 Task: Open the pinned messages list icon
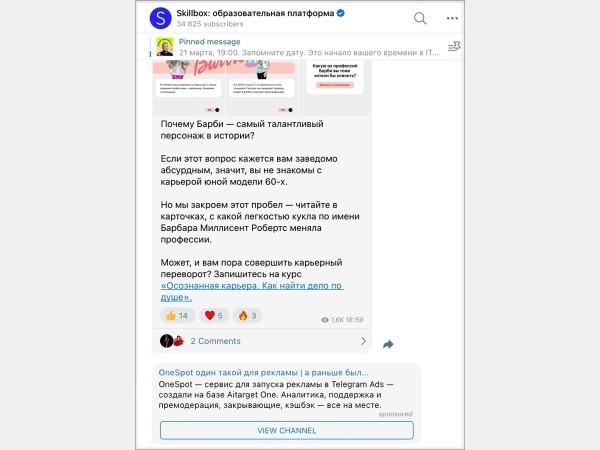(x=454, y=47)
